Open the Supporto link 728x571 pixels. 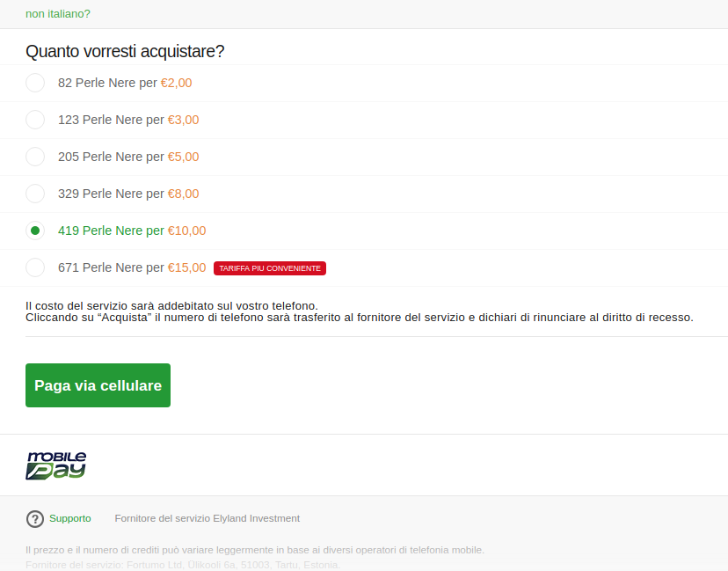tap(69, 518)
